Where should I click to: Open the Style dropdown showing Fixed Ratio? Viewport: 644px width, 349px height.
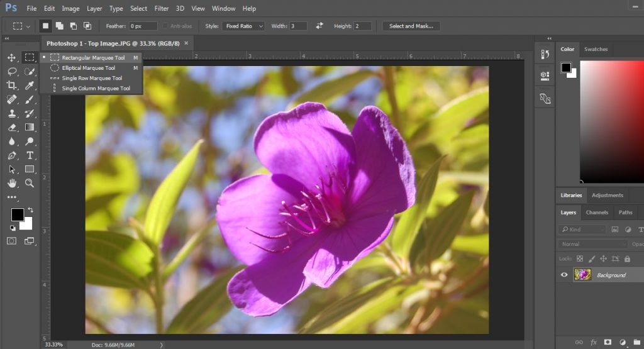coord(243,26)
